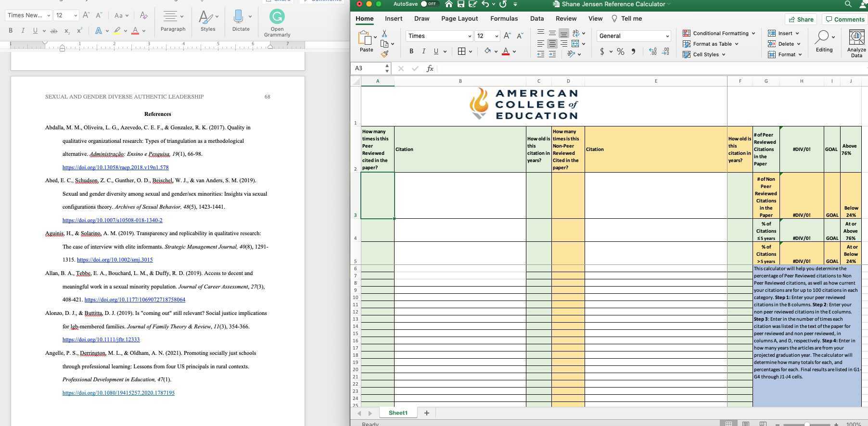Click the Paste clipboard icon in Excel
The height and width of the screenshot is (426, 868).
[x=366, y=38]
